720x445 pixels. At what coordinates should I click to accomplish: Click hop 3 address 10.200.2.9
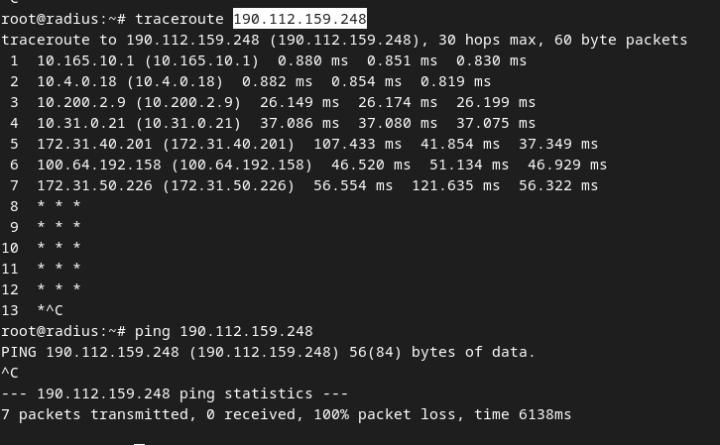(81, 102)
